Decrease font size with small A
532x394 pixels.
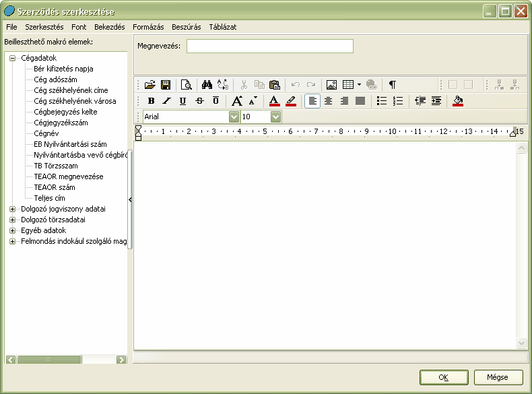click(x=253, y=101)
